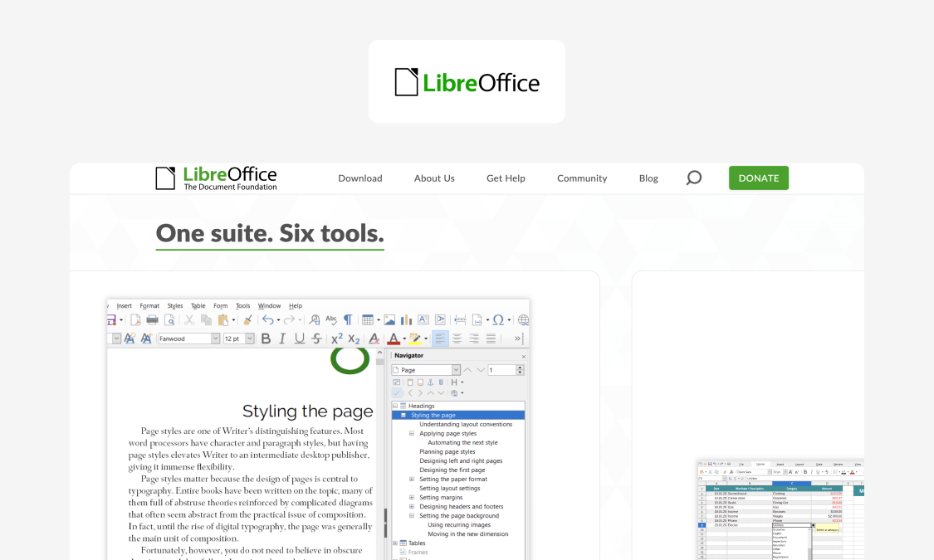Screen dimensions: 934x560
Task: Click the Redo arrow icon
Action: click(289, 319)
